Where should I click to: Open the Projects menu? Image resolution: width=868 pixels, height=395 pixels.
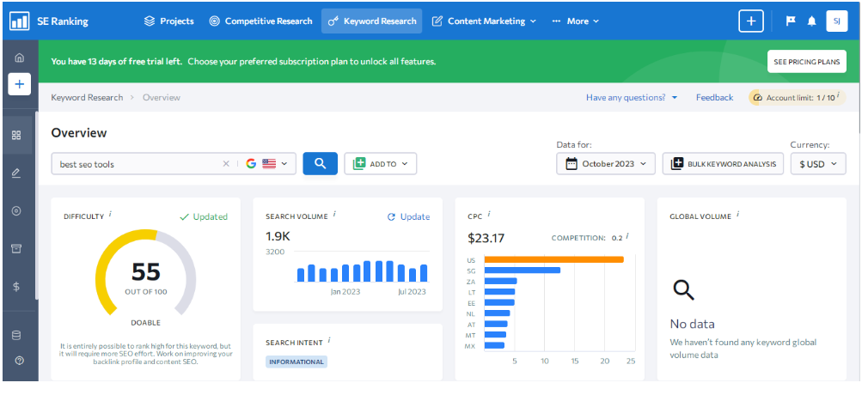(x=168, y=21)
